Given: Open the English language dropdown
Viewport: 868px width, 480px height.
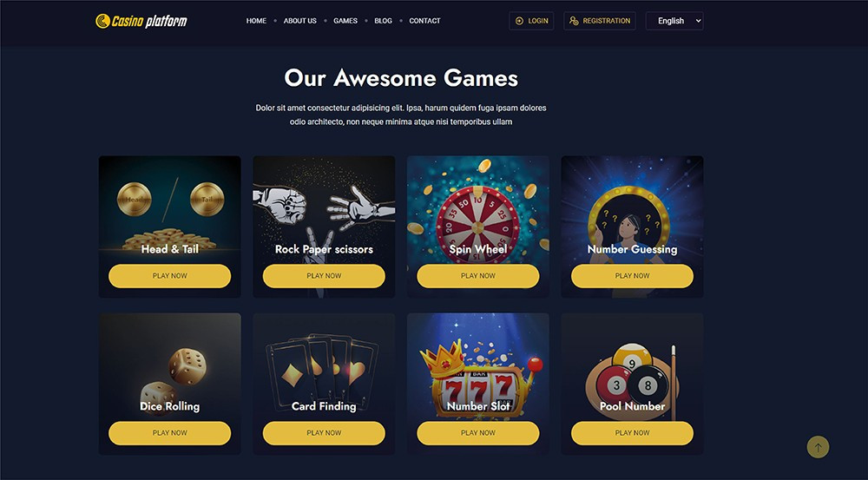Looking at the screenshot, I should 674,21.
